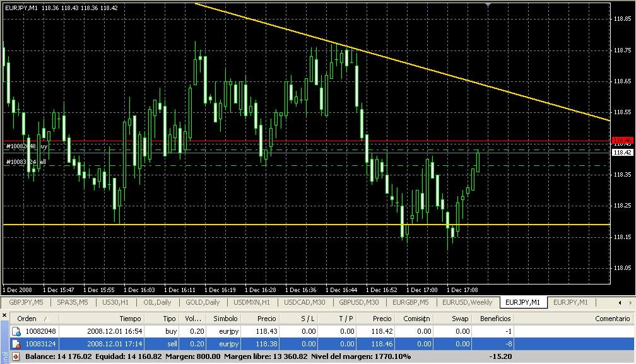Click the #10083124 sell order label on chart
This screenshot has width=636, height=364.
point(26,161)
